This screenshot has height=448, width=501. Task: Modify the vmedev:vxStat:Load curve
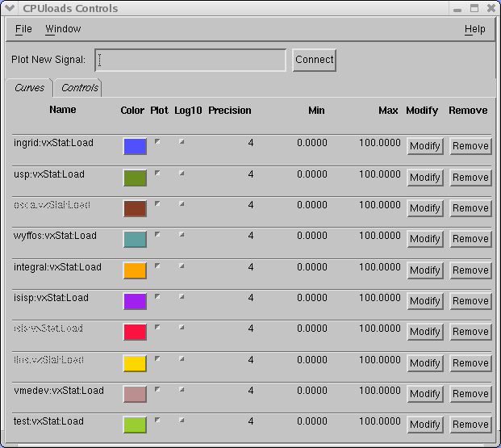pos(425,394)
